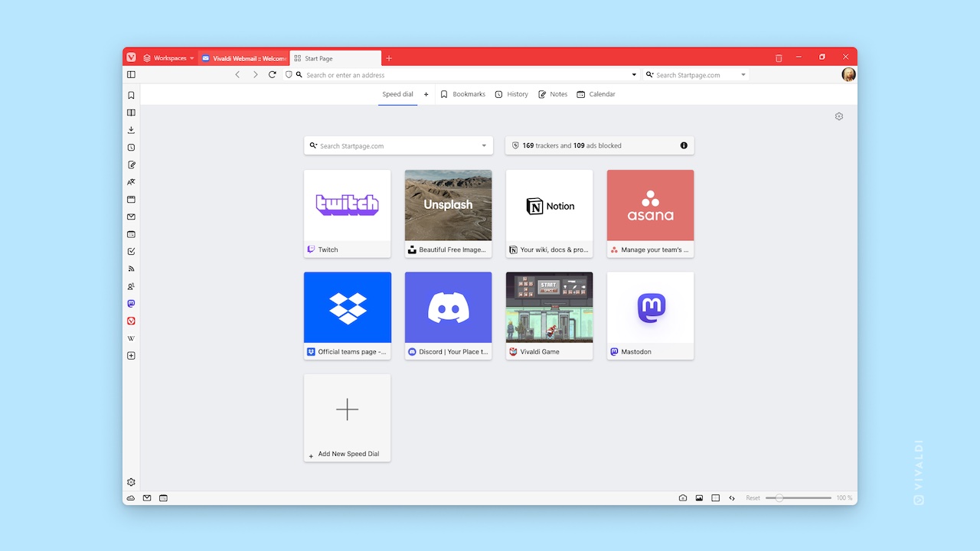This screenshot has height=551, width=980.
Task: Open the Downloads panel
Action: [x=130, y=129]
